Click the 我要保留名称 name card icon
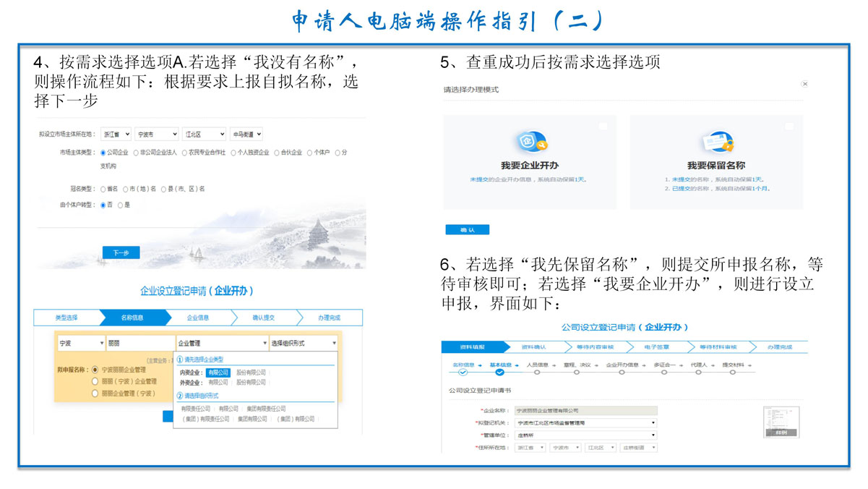This screenshot has height=489, width=868. pos(716,142)
